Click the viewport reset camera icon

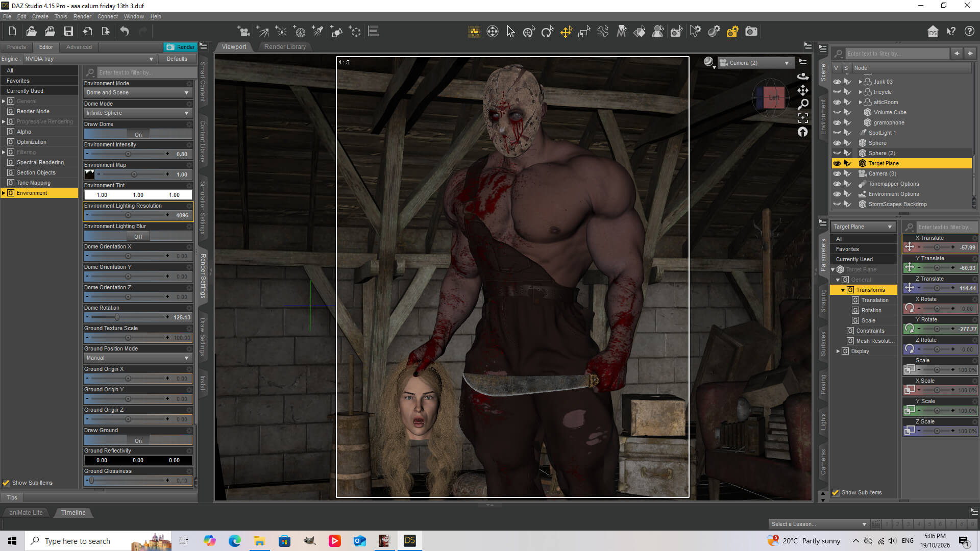[x=803, y=132]
